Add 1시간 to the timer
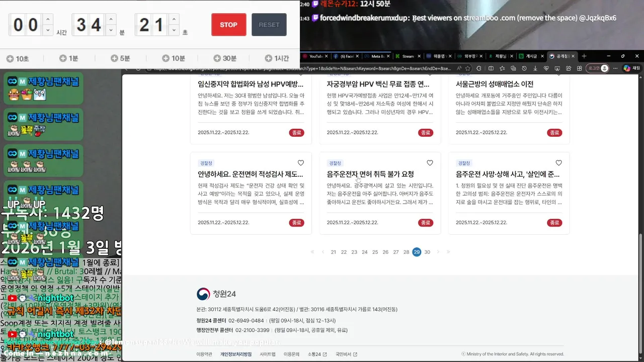644x362 pixels. tap(277, 59)
